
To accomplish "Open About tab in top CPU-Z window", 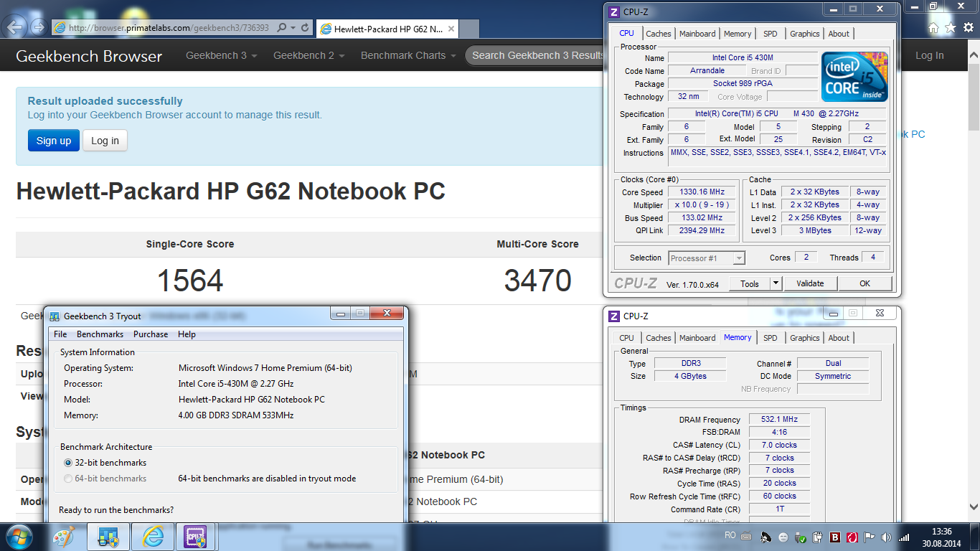I will pos(839,34).
